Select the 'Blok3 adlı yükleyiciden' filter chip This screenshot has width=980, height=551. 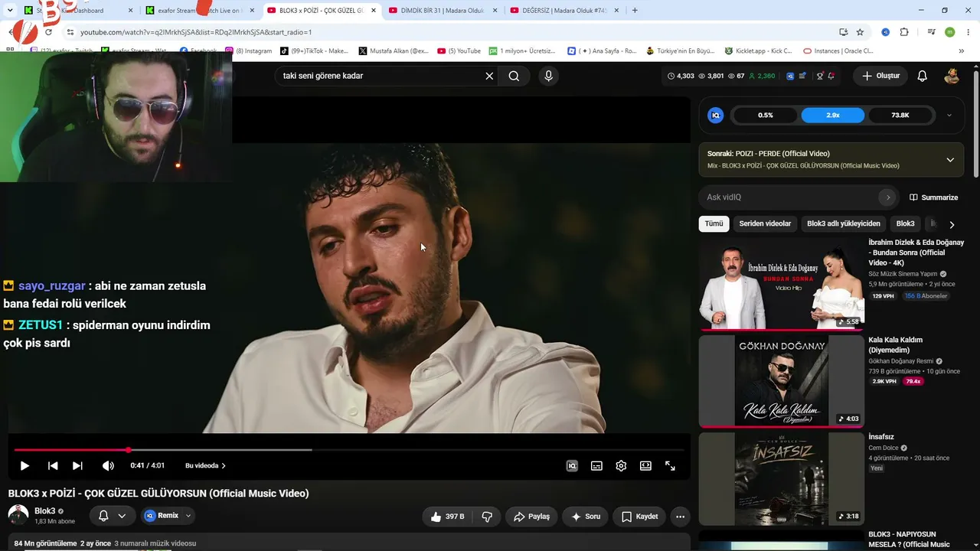click(x=844, y=223)
